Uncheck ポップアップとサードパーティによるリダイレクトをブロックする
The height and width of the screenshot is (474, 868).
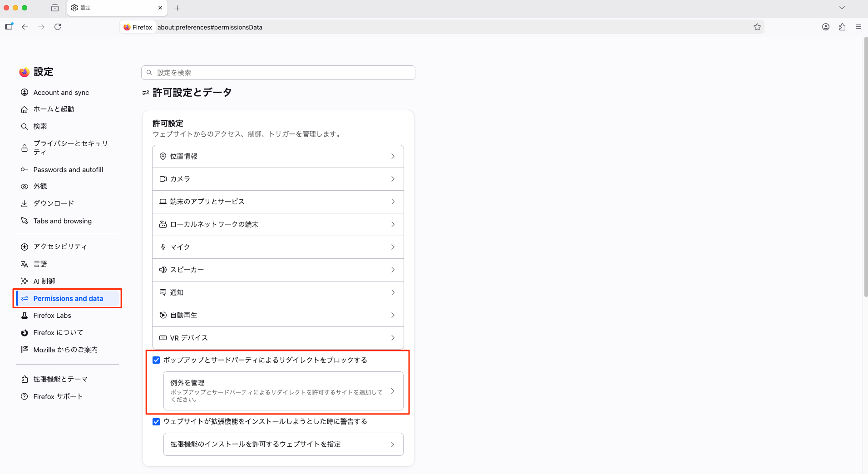(156, 360)
